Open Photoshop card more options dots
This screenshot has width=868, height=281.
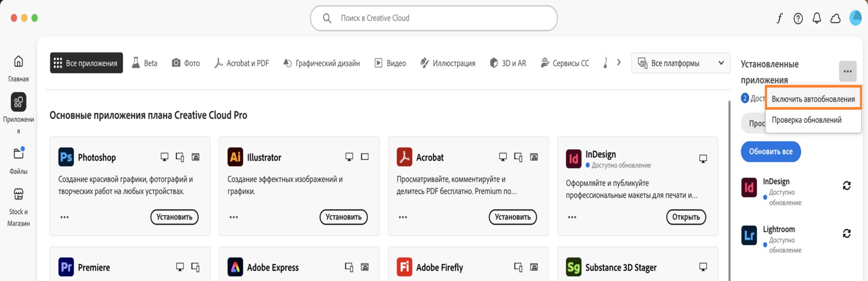click(65, 217)
